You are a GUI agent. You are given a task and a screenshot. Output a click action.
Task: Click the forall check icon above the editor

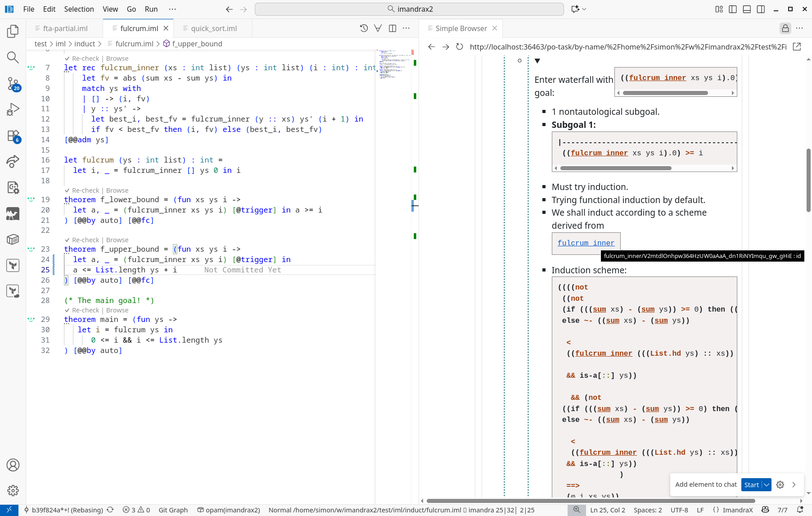point(378,28)
